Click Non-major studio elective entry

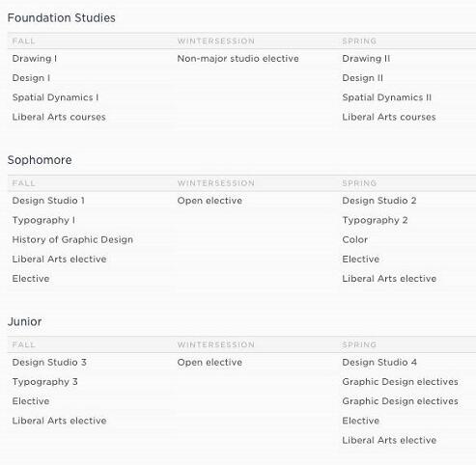238,59
